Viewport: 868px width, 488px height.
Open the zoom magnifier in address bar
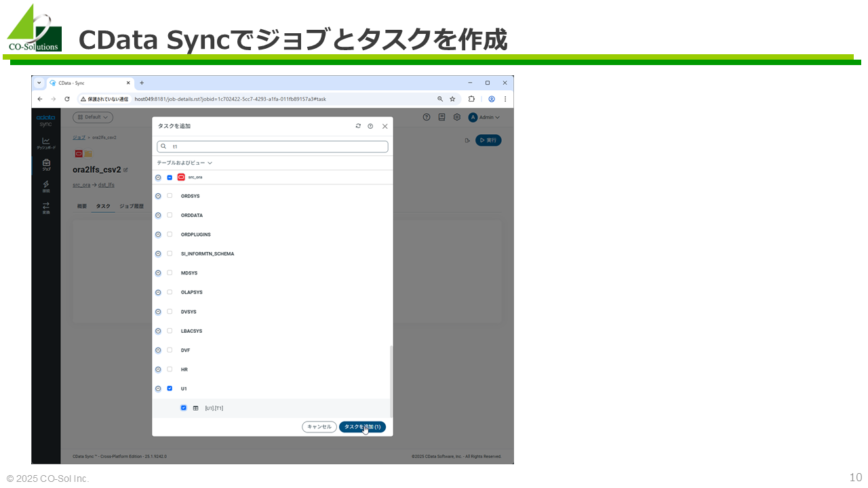tap(440, 99)
